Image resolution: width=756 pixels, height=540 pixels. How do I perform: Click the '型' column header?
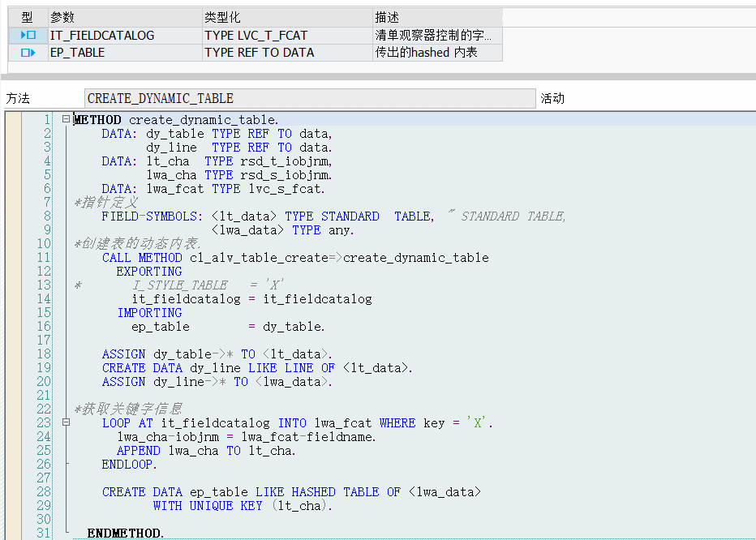coord(28,18)
